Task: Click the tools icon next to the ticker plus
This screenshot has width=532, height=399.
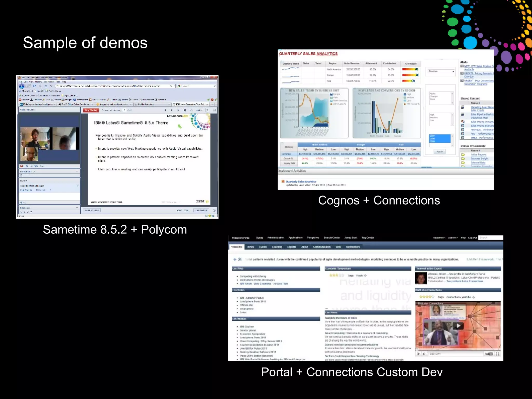Action: click(240, 259)
